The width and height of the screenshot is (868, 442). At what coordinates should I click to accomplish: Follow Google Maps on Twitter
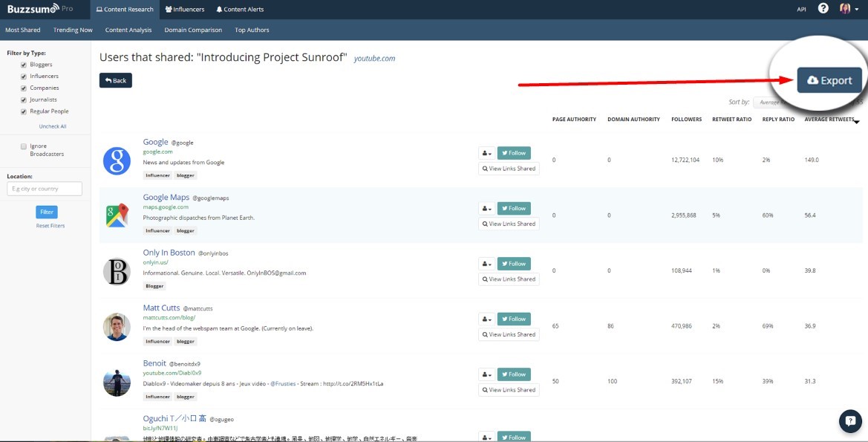[514, 209]
